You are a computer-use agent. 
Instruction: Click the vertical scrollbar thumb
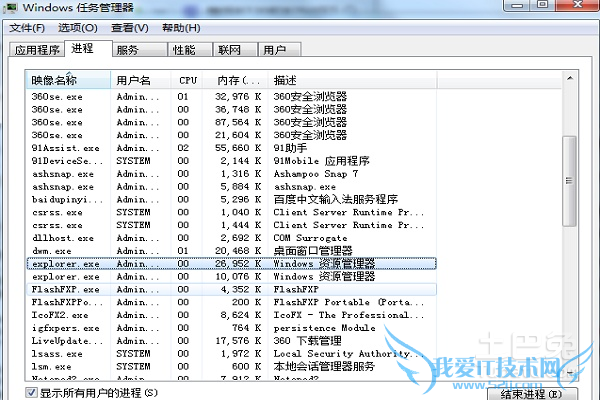(569, 181)
